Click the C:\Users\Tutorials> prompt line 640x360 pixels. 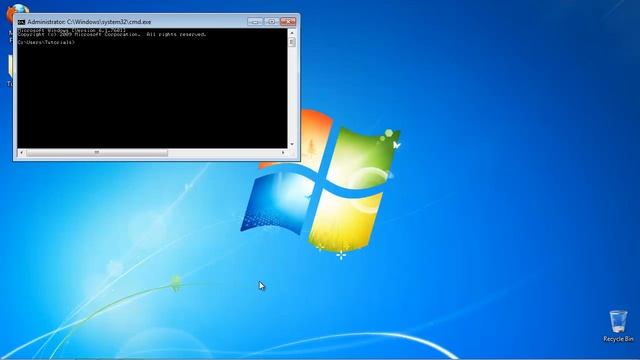tap(46, 42)
